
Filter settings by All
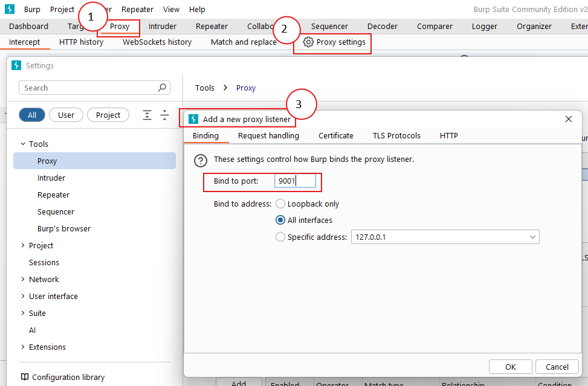(x=32, y=115)
